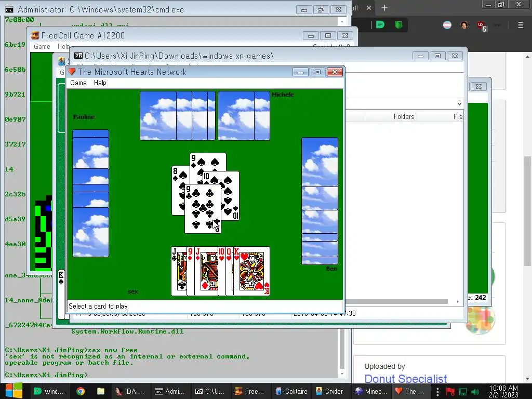The height and width of the screenshot is (399, 532).
Task: Play the Queen of Hearts from your hand
Action: click(x=229, y=271)
